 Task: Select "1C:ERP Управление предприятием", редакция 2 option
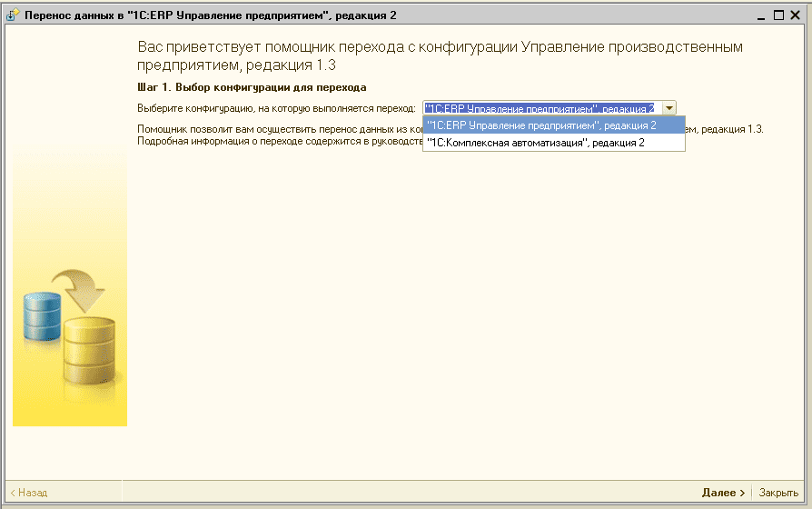point(541,125)
